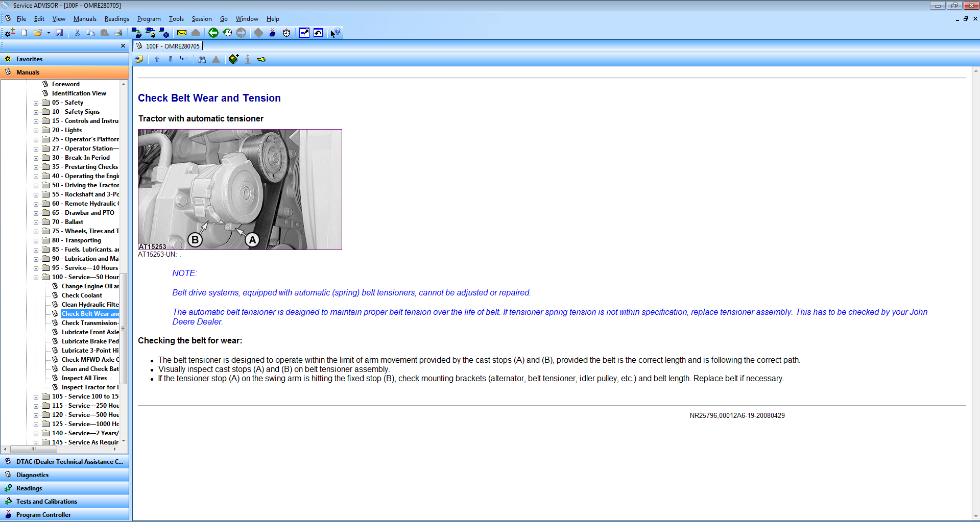Expand the 35 - Prestarting Checks folder
Screen dimensions: 980x522
[36, 167]
